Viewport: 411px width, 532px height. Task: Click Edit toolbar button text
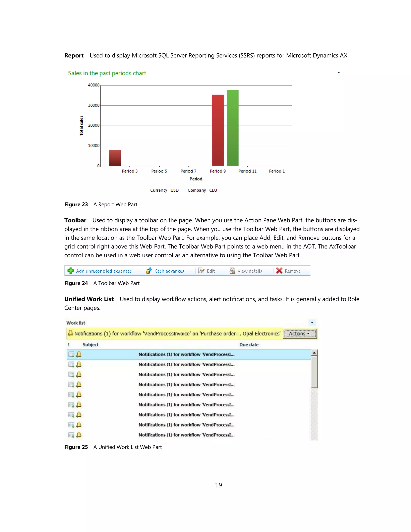click(x=211, y=271)
